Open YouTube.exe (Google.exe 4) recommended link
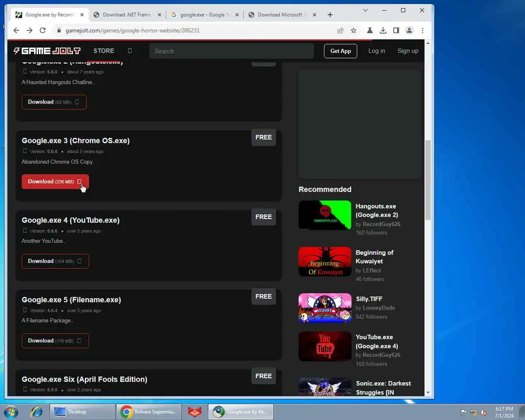Image resolution: width=525 pixels, height=420 pixels. coord(377,342)
